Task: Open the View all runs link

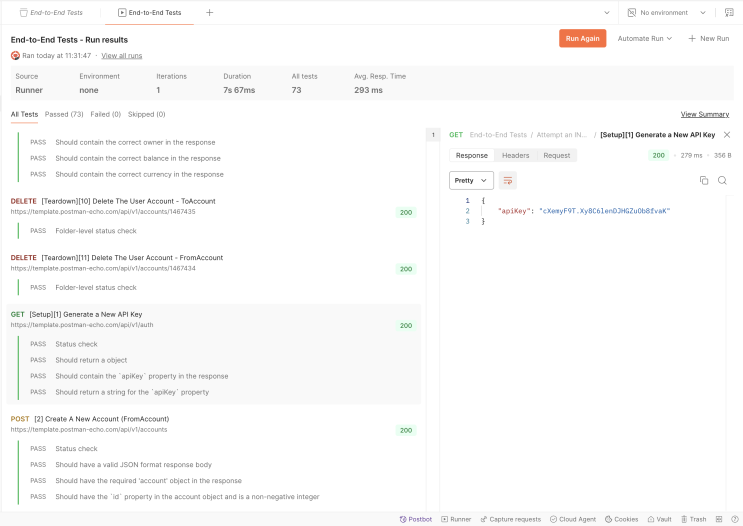Action: (121, 55)
